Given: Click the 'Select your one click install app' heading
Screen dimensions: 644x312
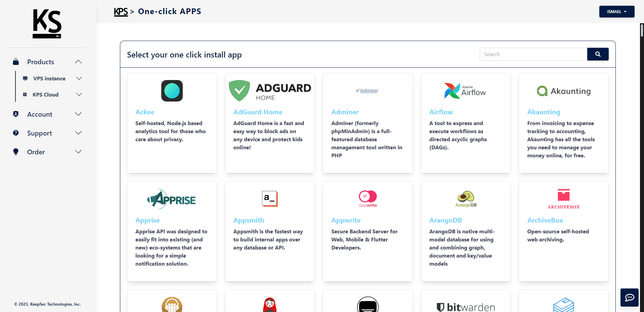Looking at the screenshot, I should (184, 55).
